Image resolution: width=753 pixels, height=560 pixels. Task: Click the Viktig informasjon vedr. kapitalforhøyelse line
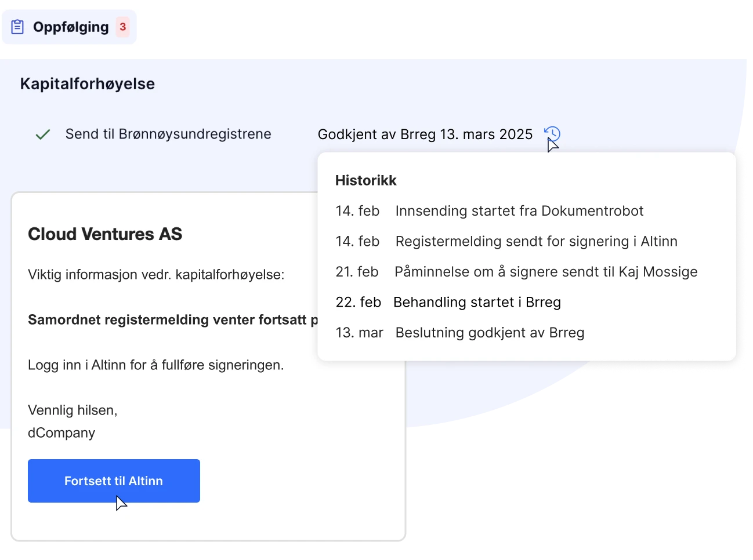[156, 275]
